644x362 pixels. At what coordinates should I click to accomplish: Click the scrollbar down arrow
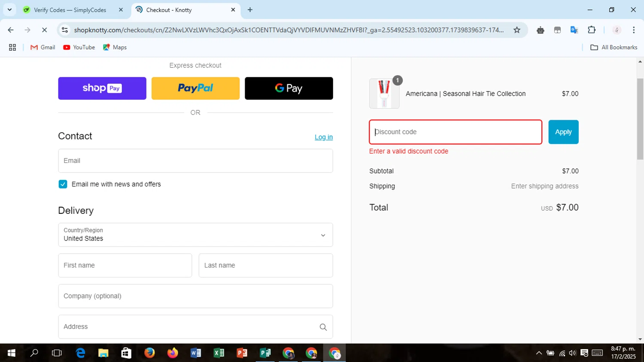pyautogui.click(x=640, y=339)
